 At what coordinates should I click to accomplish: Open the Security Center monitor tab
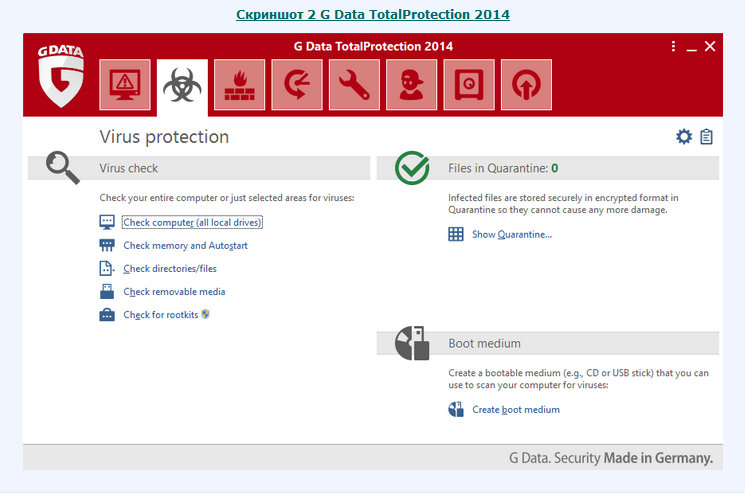[x=125, y=85]
